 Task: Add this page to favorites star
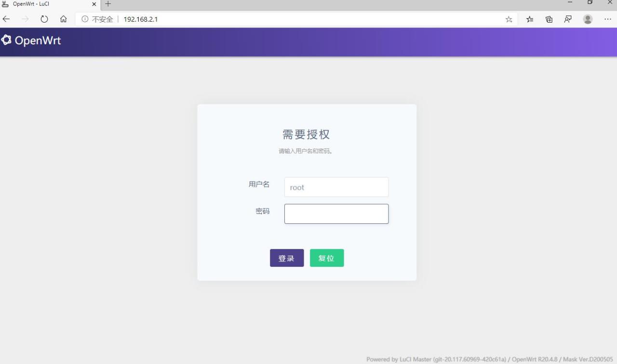tap(509, 19)
